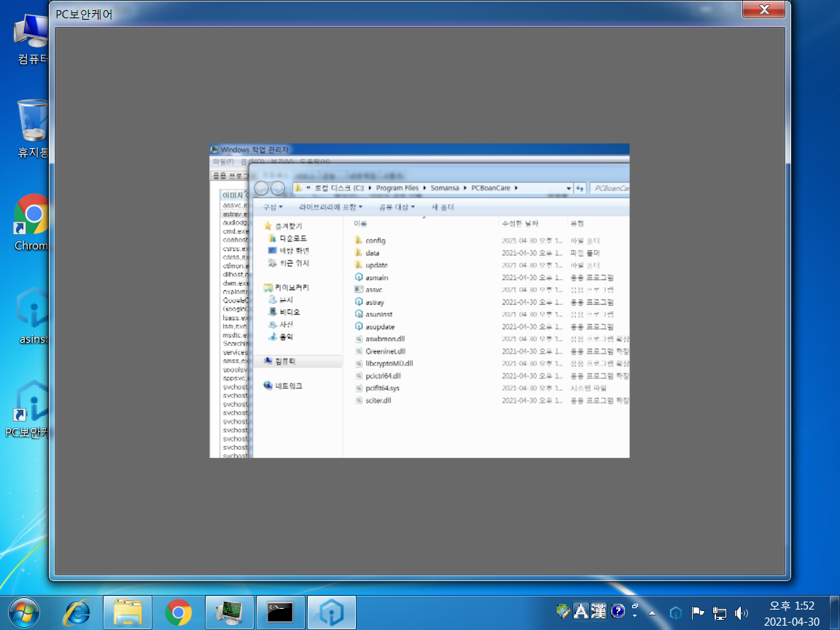
Task: Open language bar help question mark
Action: pos(618,611)
